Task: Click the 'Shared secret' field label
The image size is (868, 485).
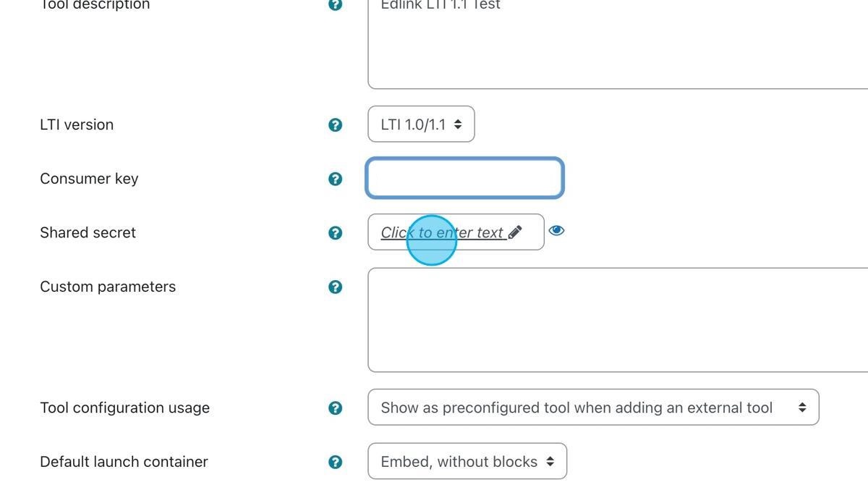Action: point(88,232)
